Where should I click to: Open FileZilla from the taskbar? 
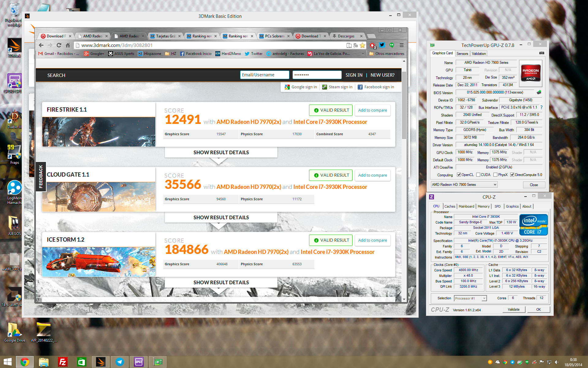[x=62, y=362]
